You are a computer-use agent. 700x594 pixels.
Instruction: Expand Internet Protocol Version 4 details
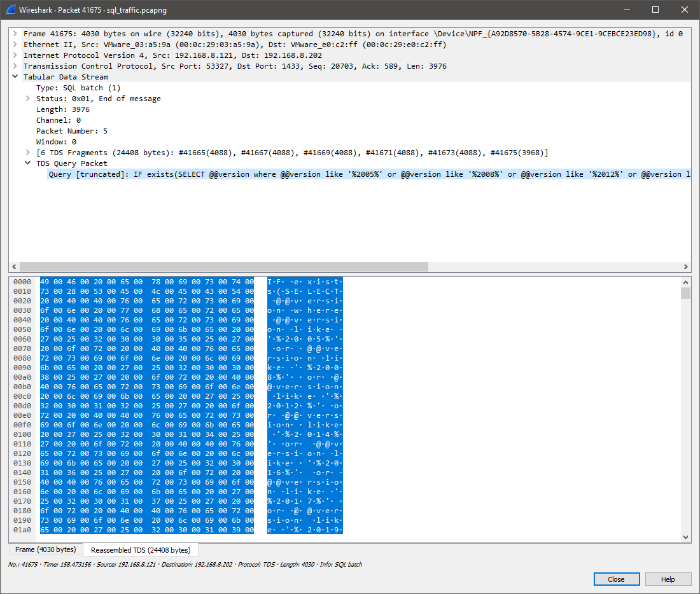click(15, 55)
